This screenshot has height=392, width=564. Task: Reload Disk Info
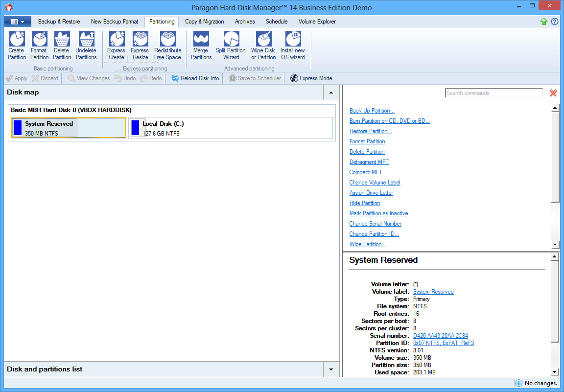[x=195, y=78]
